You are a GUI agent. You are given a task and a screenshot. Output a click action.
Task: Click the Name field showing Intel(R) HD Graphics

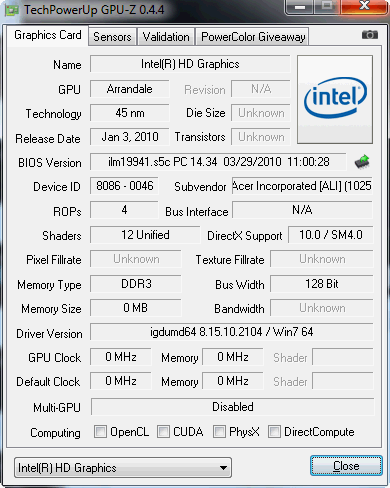pos(190,64)
